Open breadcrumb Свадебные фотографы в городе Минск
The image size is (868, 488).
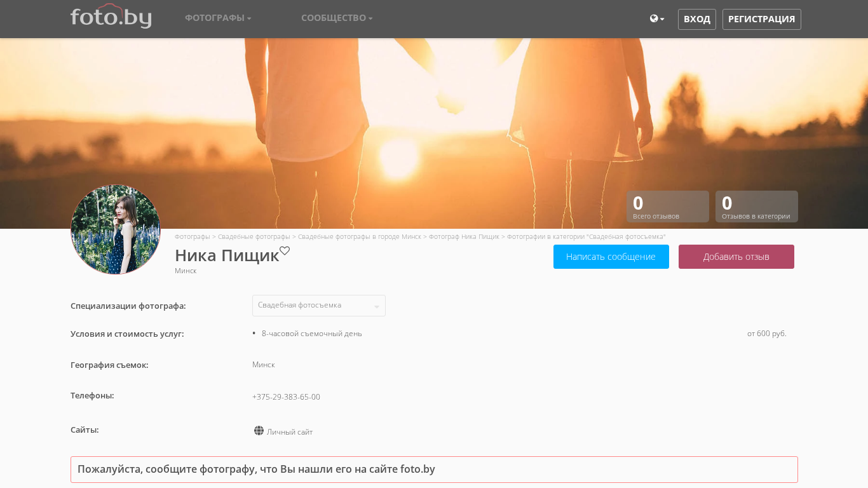point(360,236)
